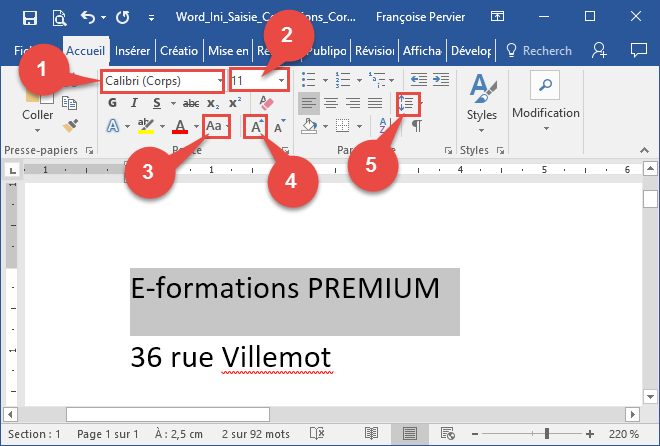Align text to center

pos(329,103)
